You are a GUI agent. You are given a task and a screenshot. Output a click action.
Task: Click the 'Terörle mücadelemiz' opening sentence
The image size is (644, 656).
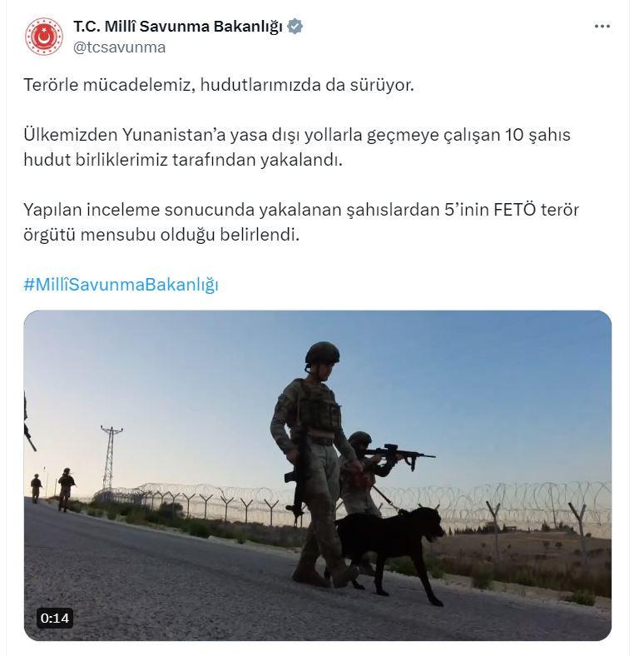click(x=219, y=85)
